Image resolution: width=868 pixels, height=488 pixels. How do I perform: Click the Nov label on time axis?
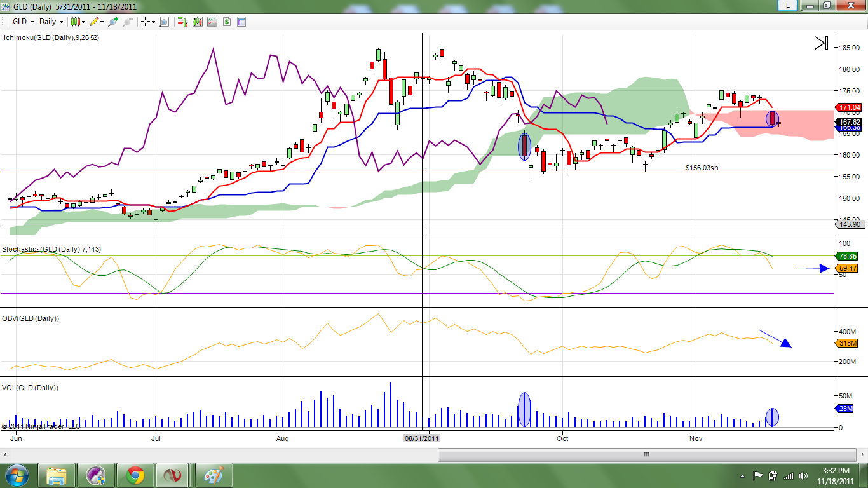tap(696, 438)
